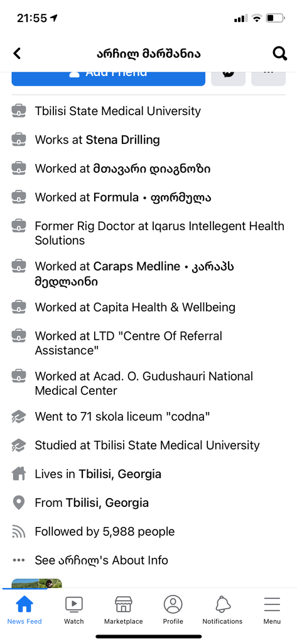Viewport: 297px width, 644px height.
Task: Go to News Feed tab
Action: click(x=24, y=610)
